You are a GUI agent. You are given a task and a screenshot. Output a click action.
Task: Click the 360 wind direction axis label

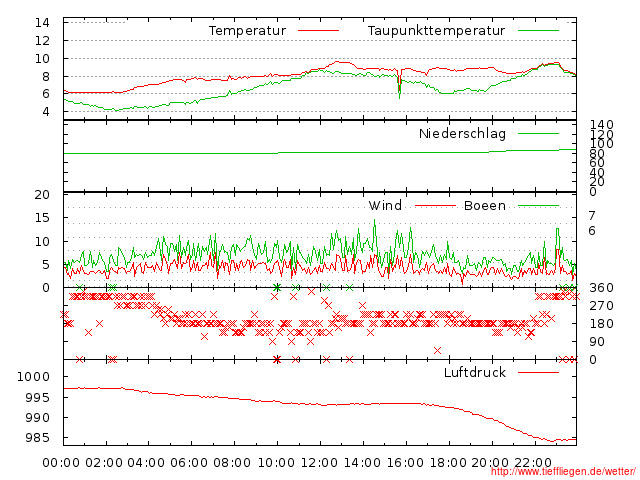coord(601,288)
